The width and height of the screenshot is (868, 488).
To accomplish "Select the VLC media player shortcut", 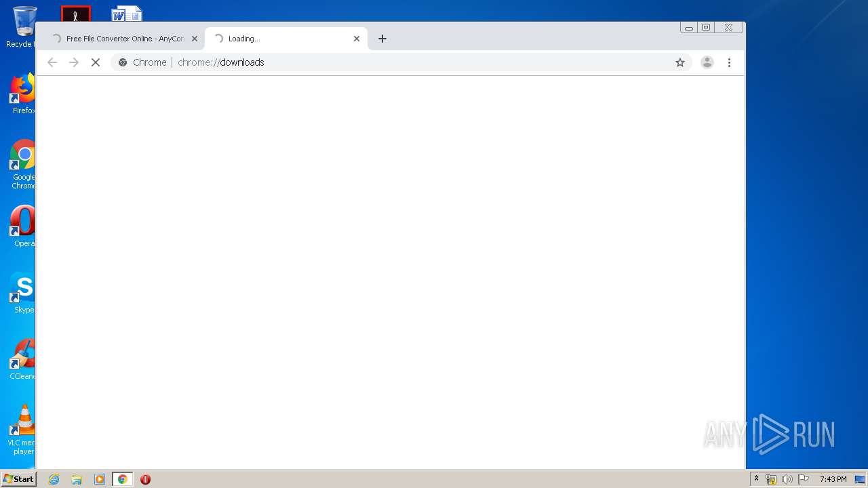I will [22, 430].
